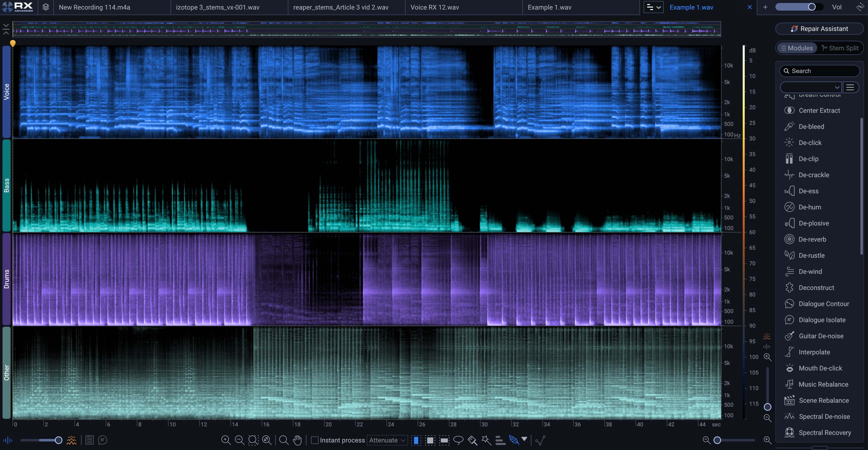Screen dimensions: 868x450
Task: Select the Lasso selection tool
Action: point(458,440)
